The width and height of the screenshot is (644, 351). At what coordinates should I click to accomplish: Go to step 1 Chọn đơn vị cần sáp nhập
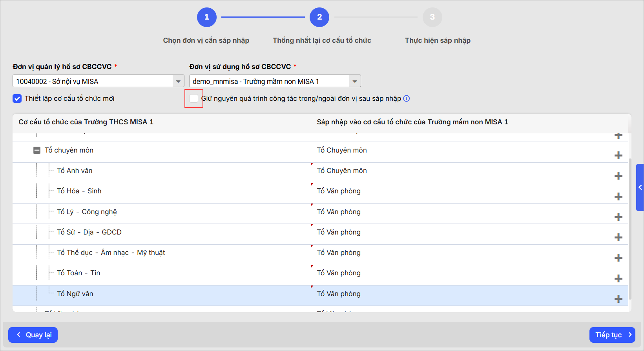click(207, 17)
